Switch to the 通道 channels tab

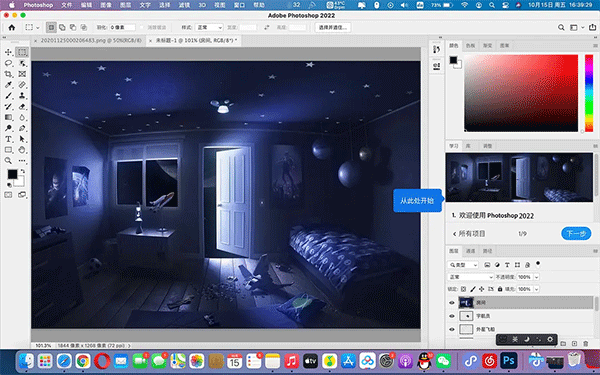pyautogui.click(x=470, y=251)
